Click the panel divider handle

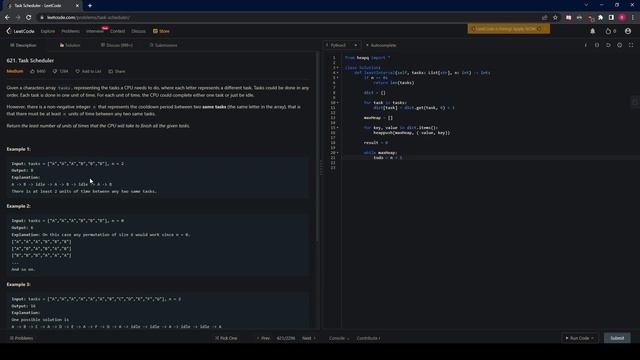coord(321,167)
